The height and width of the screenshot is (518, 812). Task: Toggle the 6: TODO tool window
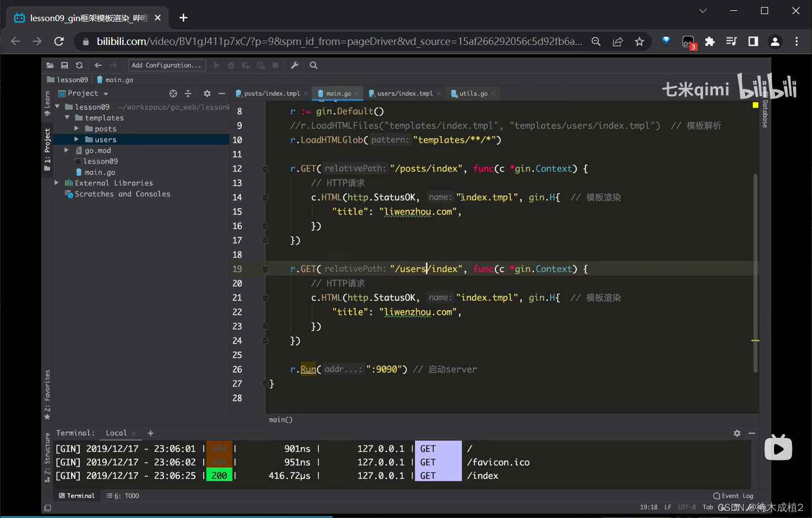123,496
